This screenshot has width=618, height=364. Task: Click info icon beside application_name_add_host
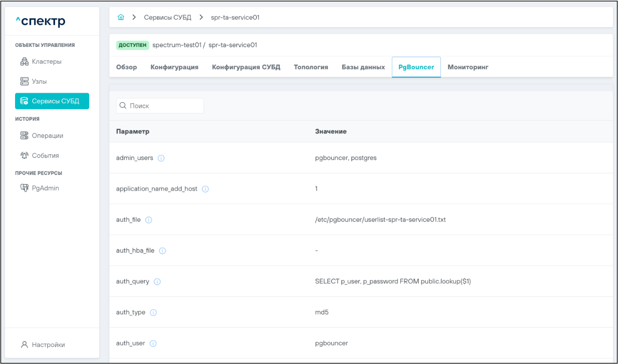click(205, 189)
